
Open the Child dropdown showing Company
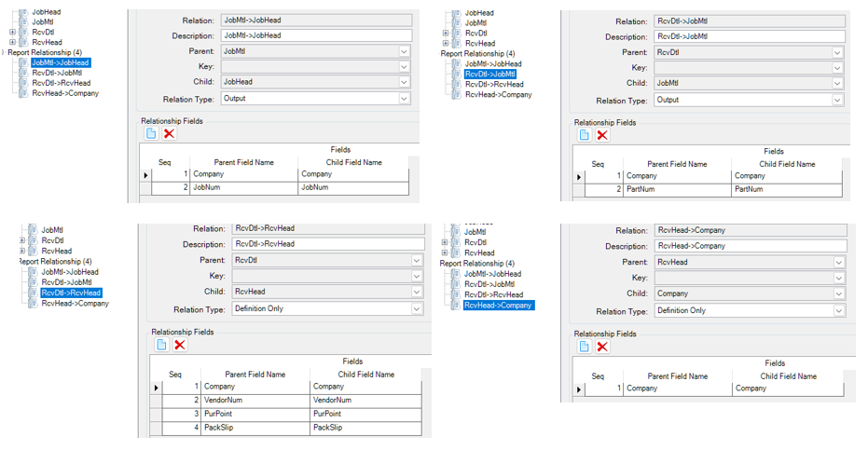pos(839,293)
